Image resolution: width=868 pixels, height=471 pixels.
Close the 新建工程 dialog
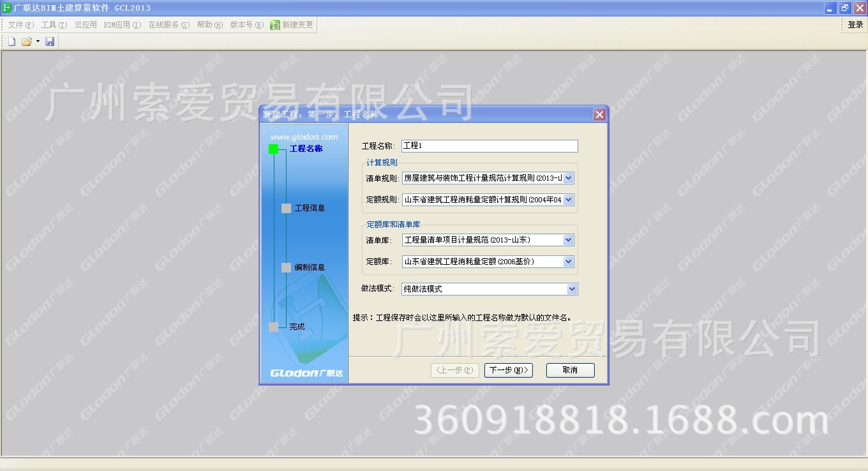tap(599, 115)
